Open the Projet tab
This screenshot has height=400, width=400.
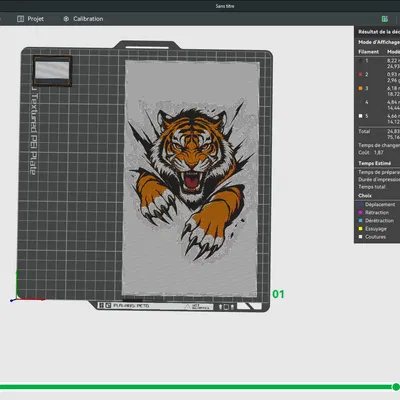(30, 19)
